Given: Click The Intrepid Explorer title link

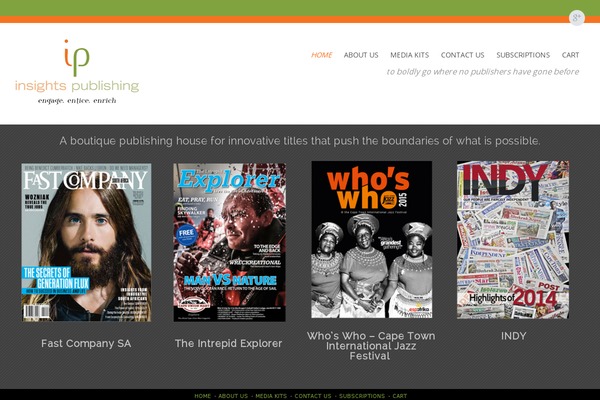Looking at the screenshot, I should (x=228, y=343).
